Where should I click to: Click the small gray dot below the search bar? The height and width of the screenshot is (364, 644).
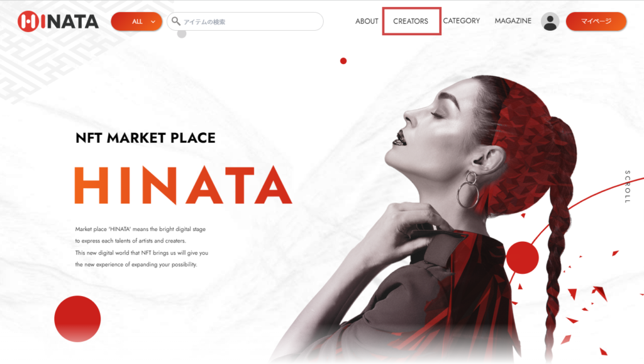(182, 34)
